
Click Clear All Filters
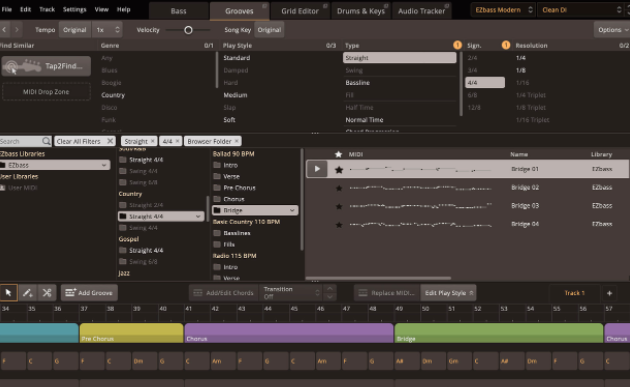tap(85, 141)
